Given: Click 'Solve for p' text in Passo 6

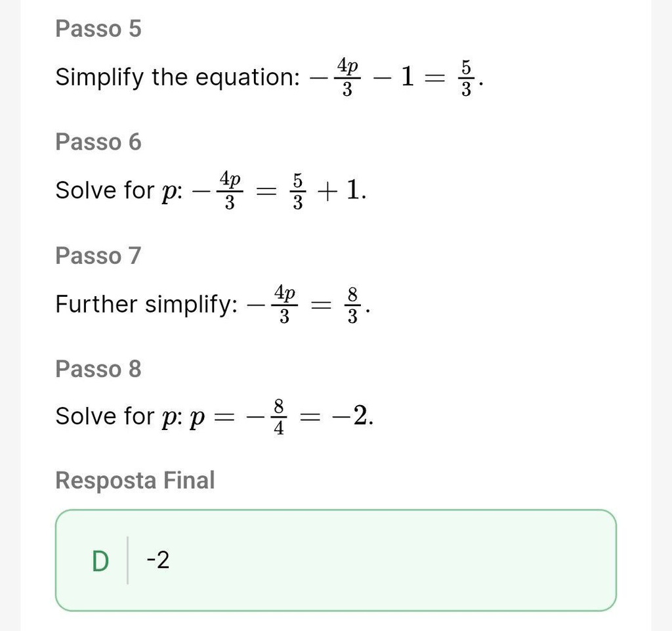Looking at the screenshot, I should tap(119, 190).
